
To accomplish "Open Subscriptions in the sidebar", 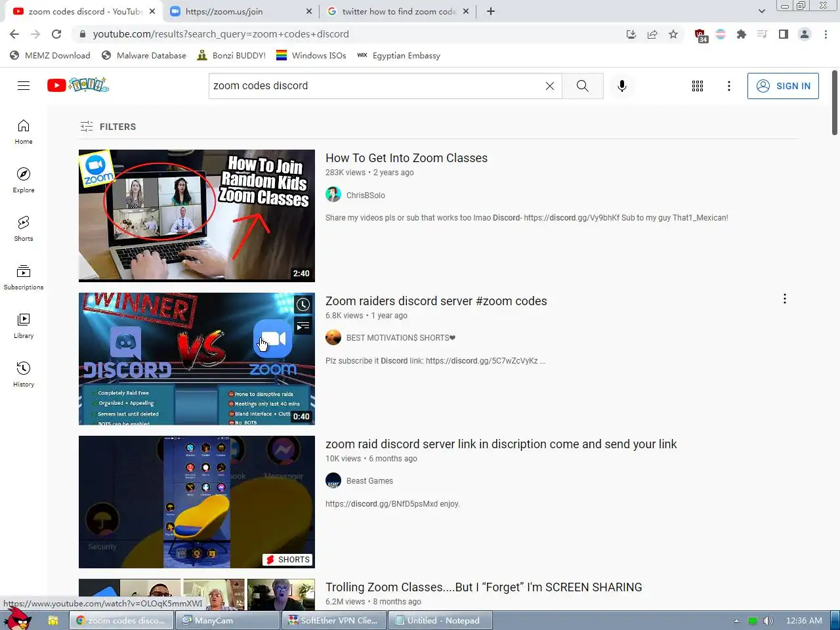I will tap(24, 278).
